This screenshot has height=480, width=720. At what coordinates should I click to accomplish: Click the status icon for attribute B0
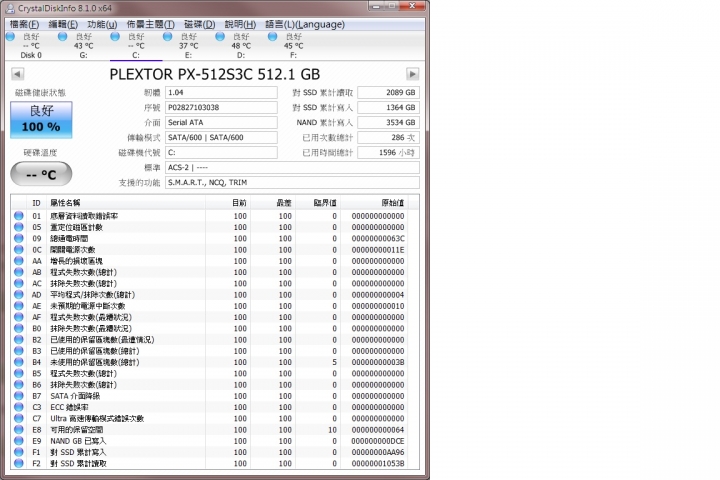click(x=19, y=328)
